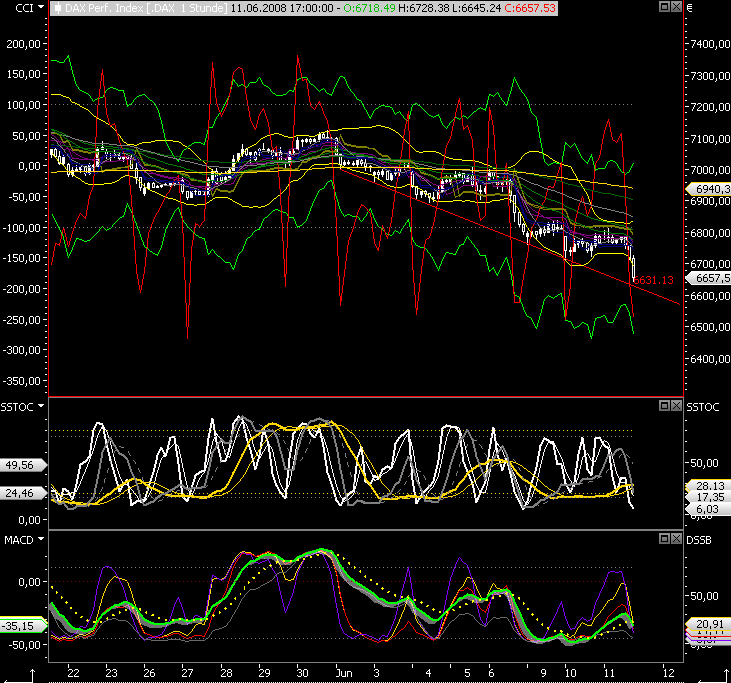Viewport: 731px width, 683px height.
Task: Close the MACD/DSSB indicator panel
Action: (x=676, y=539)
